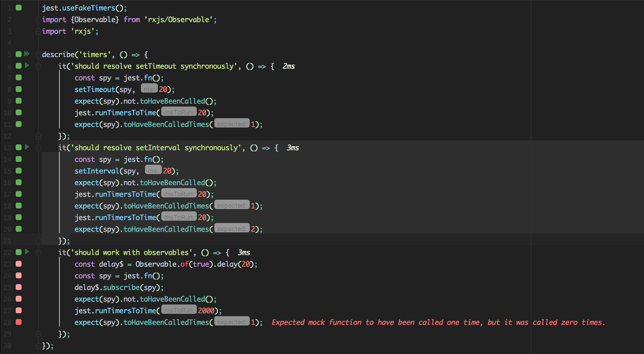This screenshot has width=644, height=354.
Task: Click the '3ms' duration on observables test
Action: pyautogui.click(x=244, y=253)
